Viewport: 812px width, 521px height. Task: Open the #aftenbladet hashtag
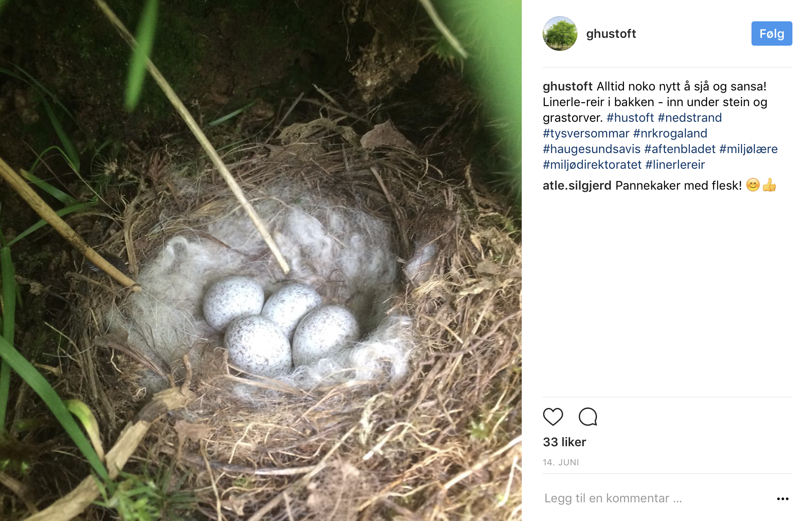pos(680,149)
